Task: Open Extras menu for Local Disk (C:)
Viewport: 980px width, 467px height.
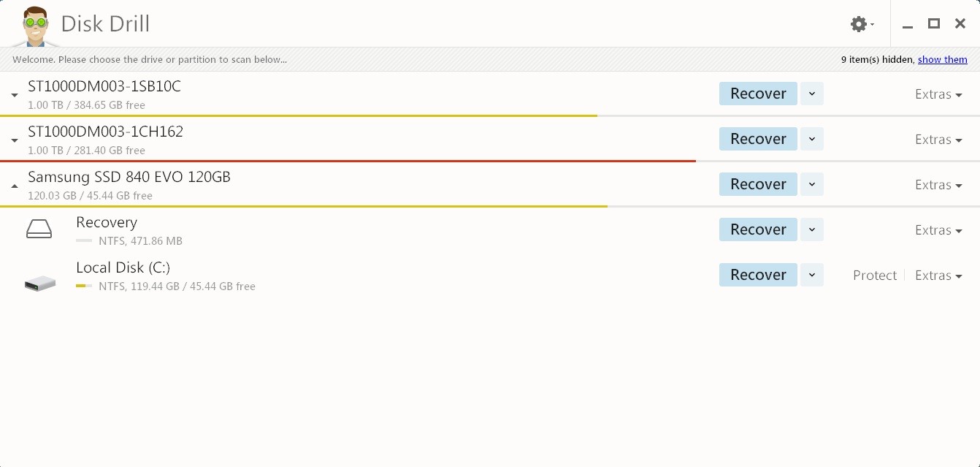Action: tap(938, 276)
